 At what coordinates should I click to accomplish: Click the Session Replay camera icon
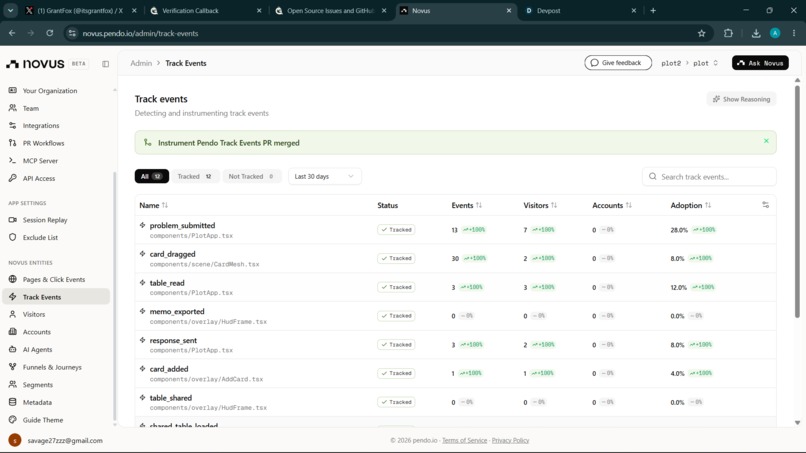pyautogui.click(x=13, y=220)
